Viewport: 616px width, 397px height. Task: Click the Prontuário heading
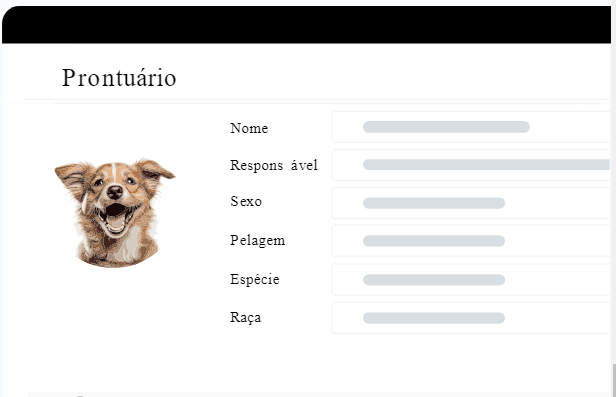(119, 77)
